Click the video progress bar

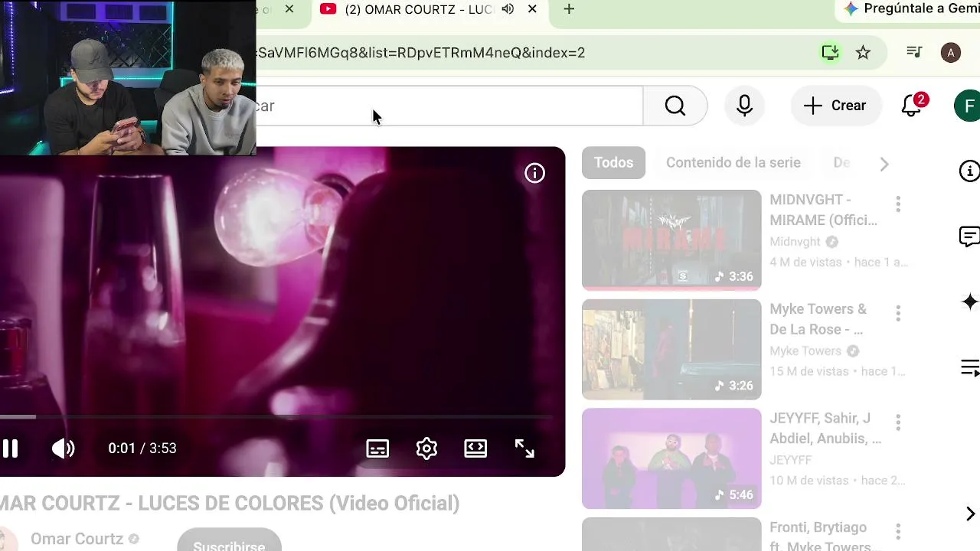276,417
